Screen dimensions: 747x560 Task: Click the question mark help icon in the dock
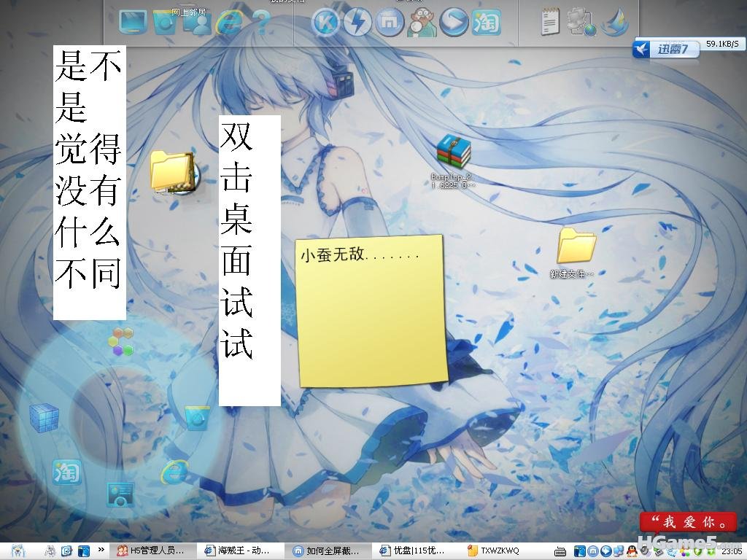[261, 23]
